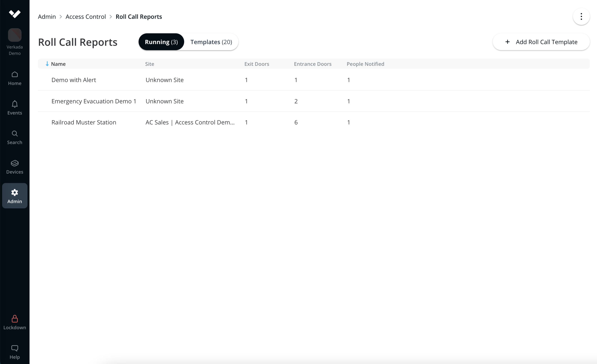Navigate to Admin breadcrumb link
This screenshot has width=597, height=364.
click(47, 17)
